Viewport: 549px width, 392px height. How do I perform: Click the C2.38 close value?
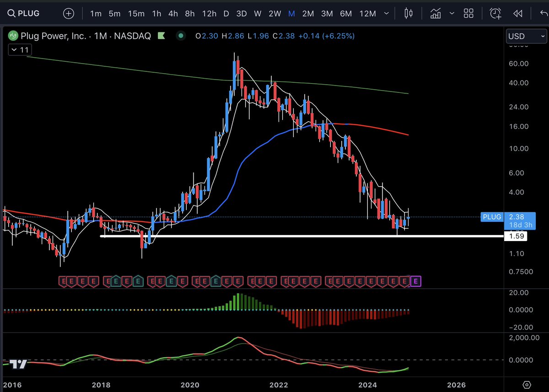284,36
